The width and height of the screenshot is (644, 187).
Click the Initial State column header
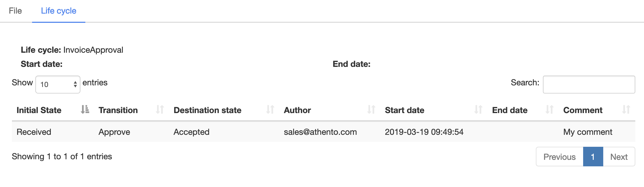(39, 110)
